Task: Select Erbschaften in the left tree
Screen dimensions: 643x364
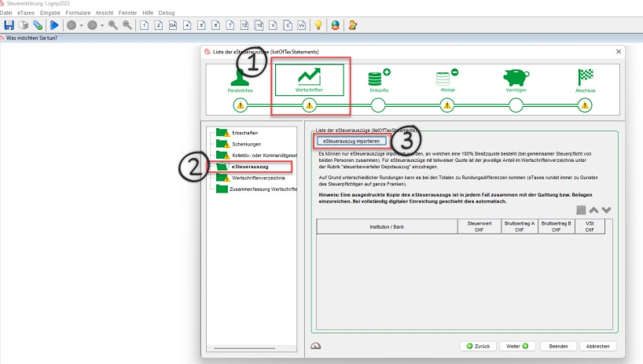Action: pyautogui.click(x=245, y=133)
